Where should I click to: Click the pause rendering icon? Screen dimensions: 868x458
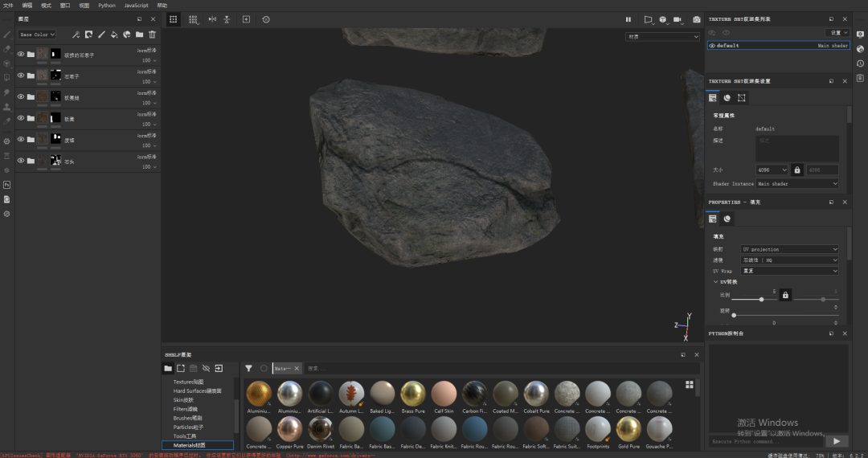pos(628,19)
